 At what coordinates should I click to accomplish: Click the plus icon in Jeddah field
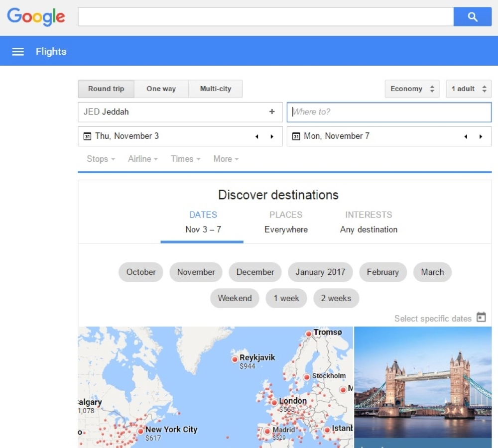pyautogui.click(x=272, y=112)
